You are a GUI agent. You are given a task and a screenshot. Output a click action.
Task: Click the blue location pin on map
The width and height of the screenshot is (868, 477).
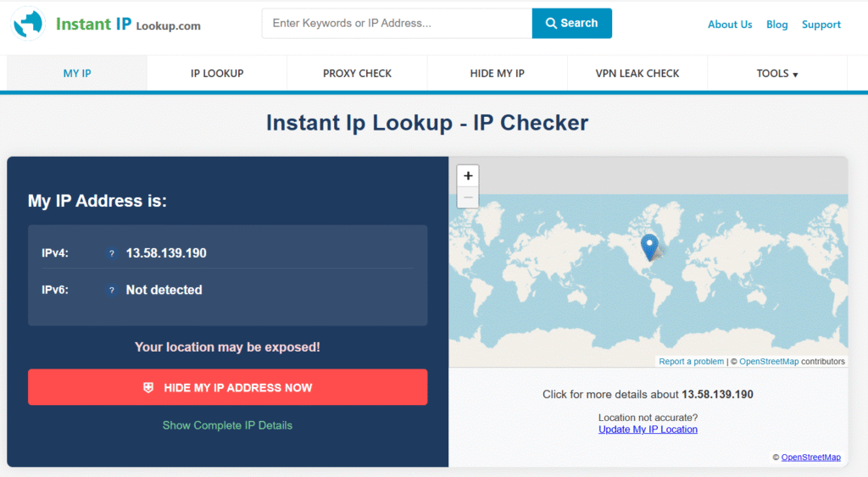click(649, 247)
